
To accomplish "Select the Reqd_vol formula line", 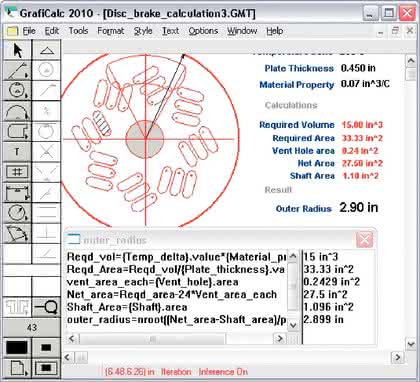I will tap(176, 257).
